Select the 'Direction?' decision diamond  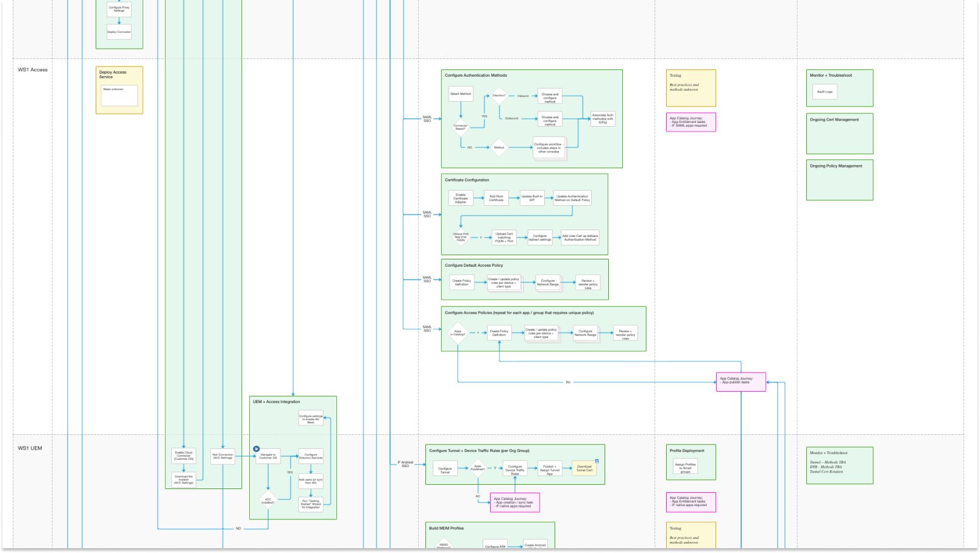click(x=499, y=96)
